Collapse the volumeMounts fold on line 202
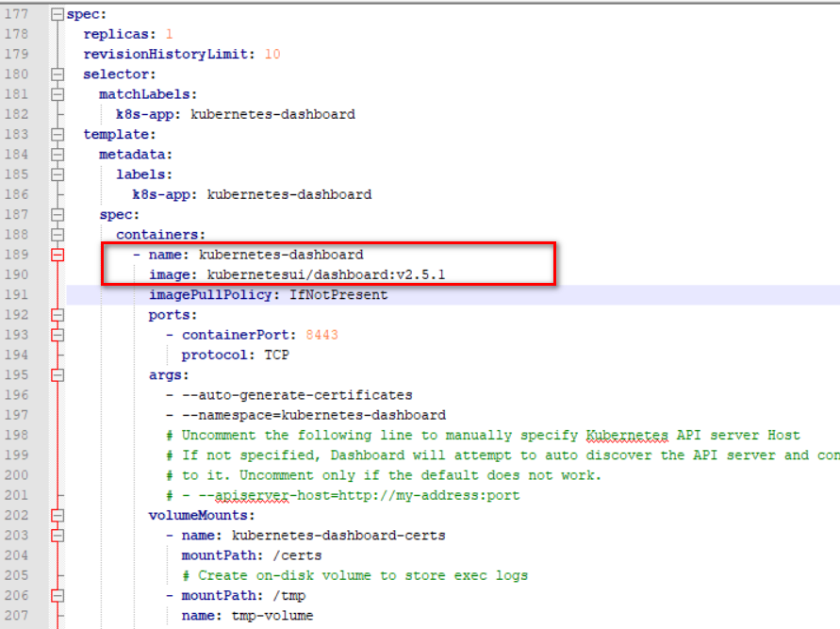 tap(58, 516)
